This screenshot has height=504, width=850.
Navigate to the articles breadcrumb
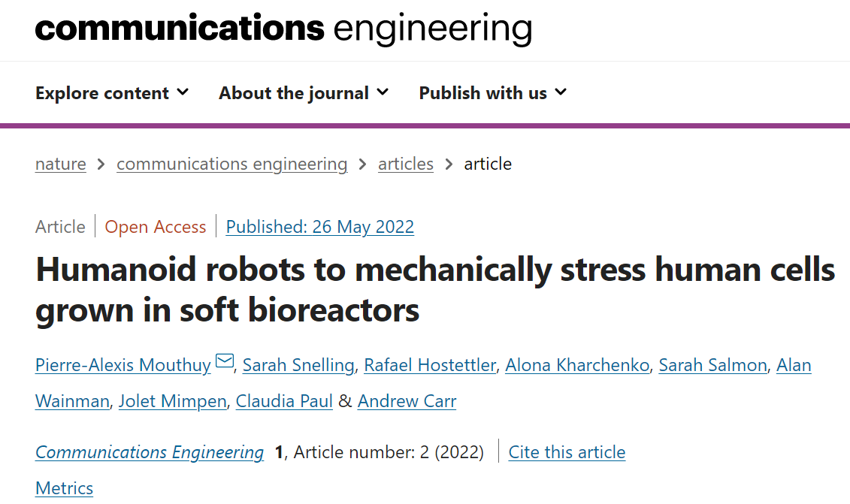406,164
